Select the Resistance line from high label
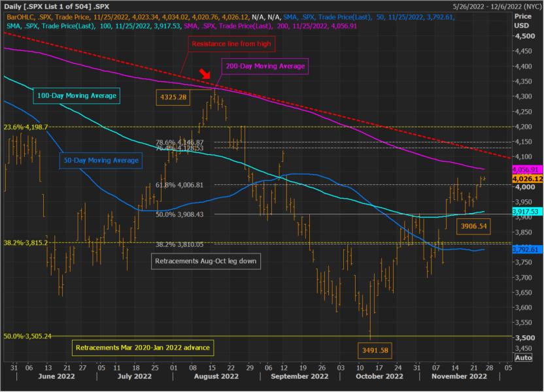This screenshot has height=392, width=544. click(231, 44)
